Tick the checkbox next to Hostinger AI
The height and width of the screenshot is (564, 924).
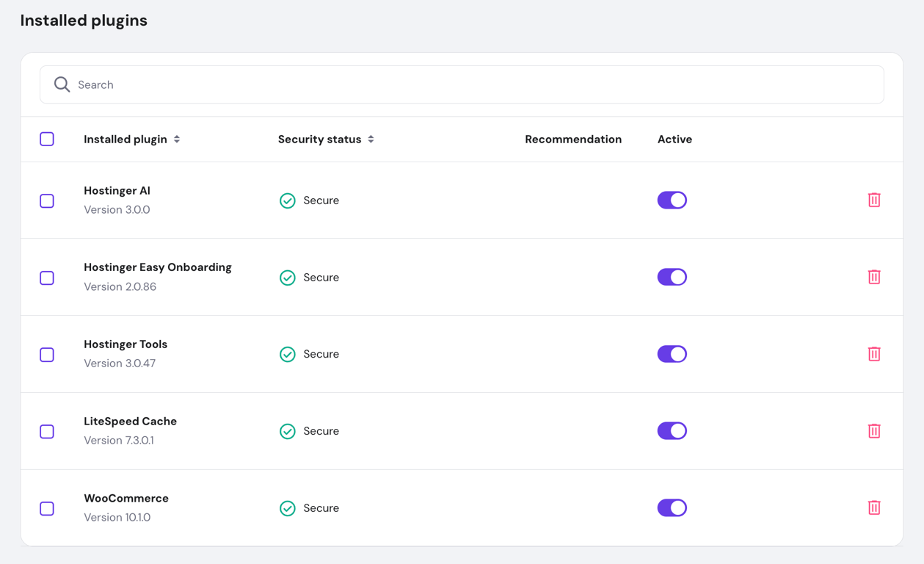[46, 200]
